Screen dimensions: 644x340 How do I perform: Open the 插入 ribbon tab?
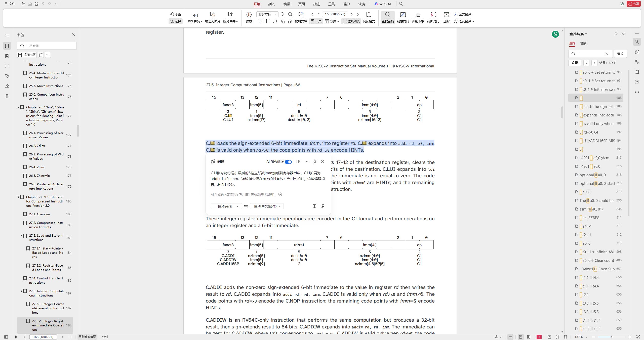[x=271, y=4]
